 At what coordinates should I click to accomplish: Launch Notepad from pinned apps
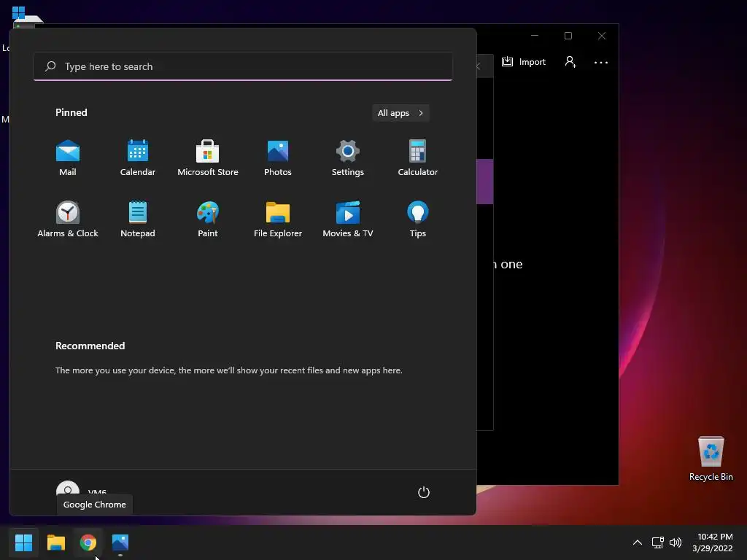[x=138, y=219]
